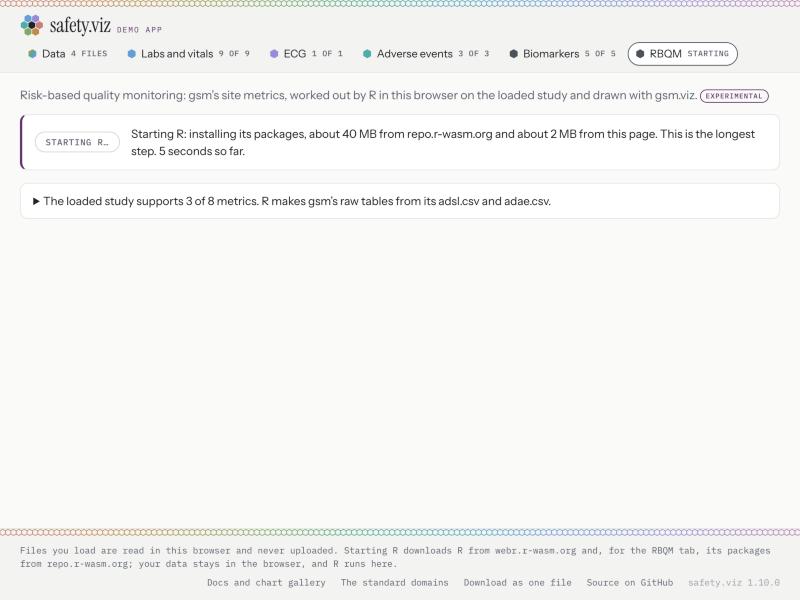Click the dark hexagon beside Biomarkers
Image resolution: width=800 pixels, height=600 pixels.
pyautogui.click(x=513, y=54)
